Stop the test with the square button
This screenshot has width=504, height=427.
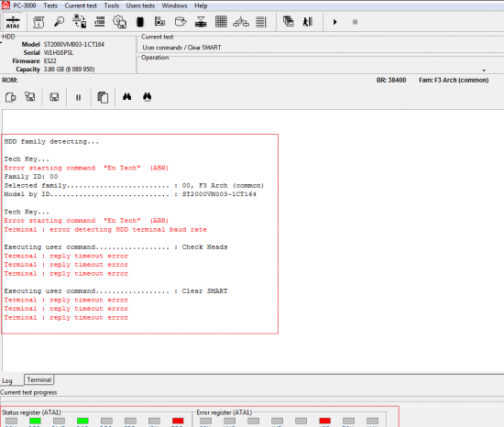tap(355, 22)
